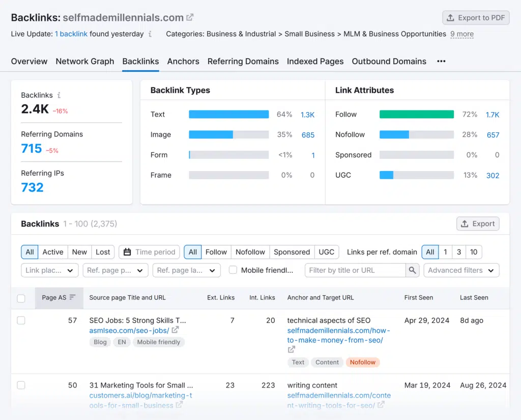Switch to the Referring Domains tab

[243, 61]
